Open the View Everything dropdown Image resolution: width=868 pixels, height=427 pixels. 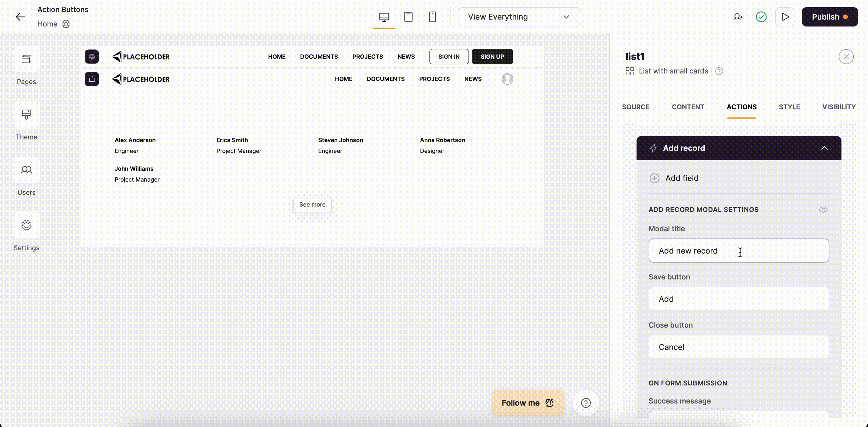519,17
